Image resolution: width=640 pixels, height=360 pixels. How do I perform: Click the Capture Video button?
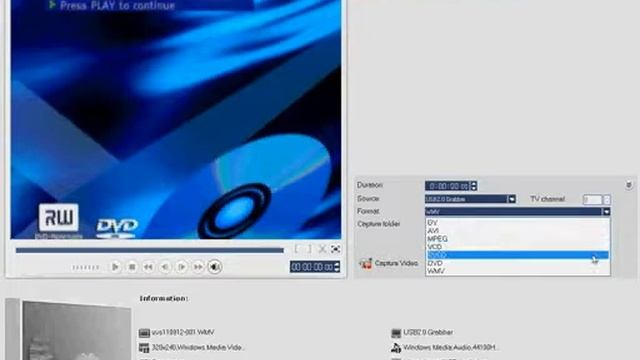pyautogui.click(x=389, y=264)
